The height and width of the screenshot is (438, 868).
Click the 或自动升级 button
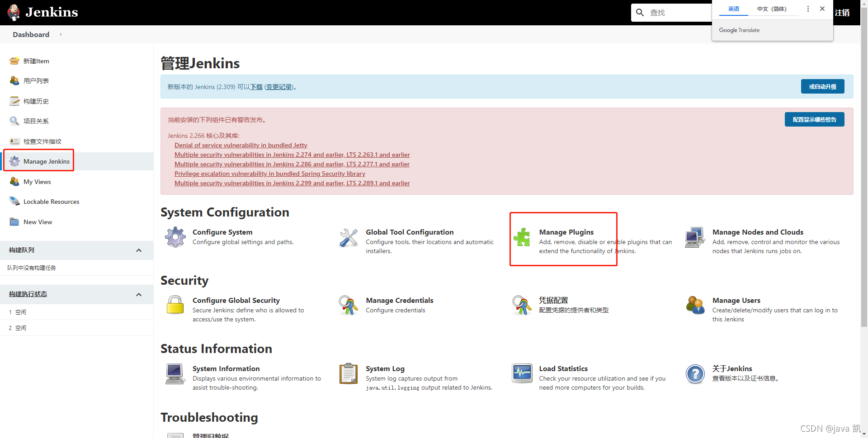pos(822,86)
